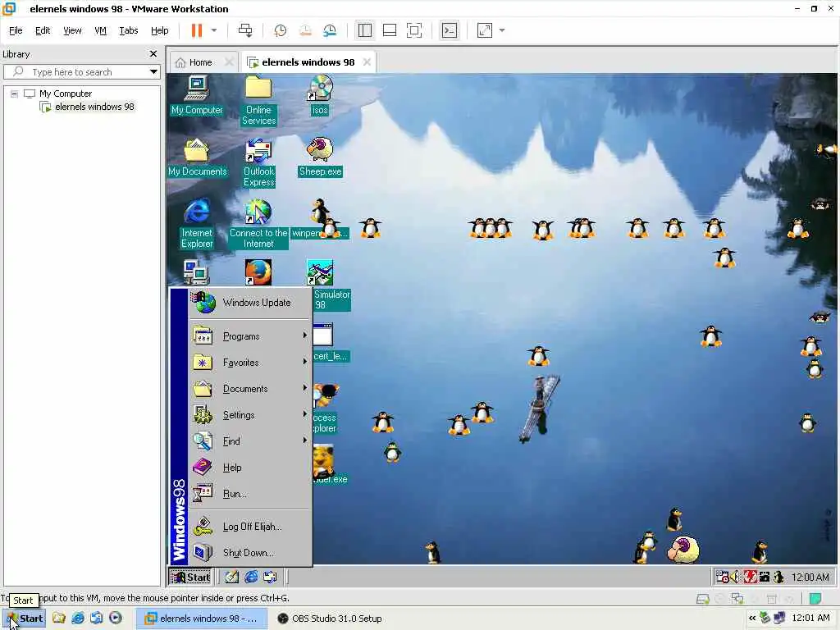Open the VMware View menu

pyautogui.click(x=72, y=30)
